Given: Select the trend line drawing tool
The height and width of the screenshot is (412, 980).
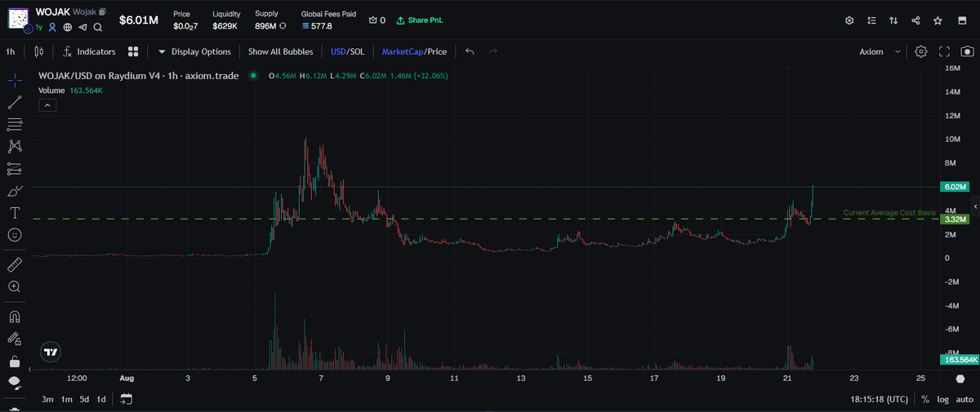Looking at the screenshot, I should click(15, 103).
